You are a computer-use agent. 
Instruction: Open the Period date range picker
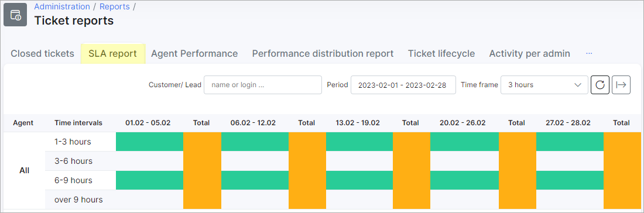[403, 85]
